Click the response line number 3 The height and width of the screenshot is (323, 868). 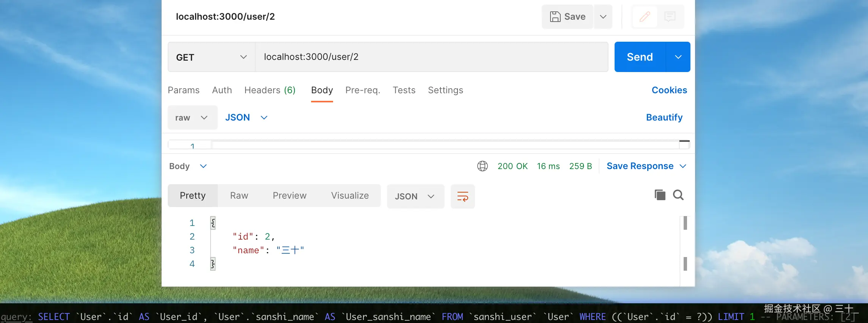[x=192, y=250]
